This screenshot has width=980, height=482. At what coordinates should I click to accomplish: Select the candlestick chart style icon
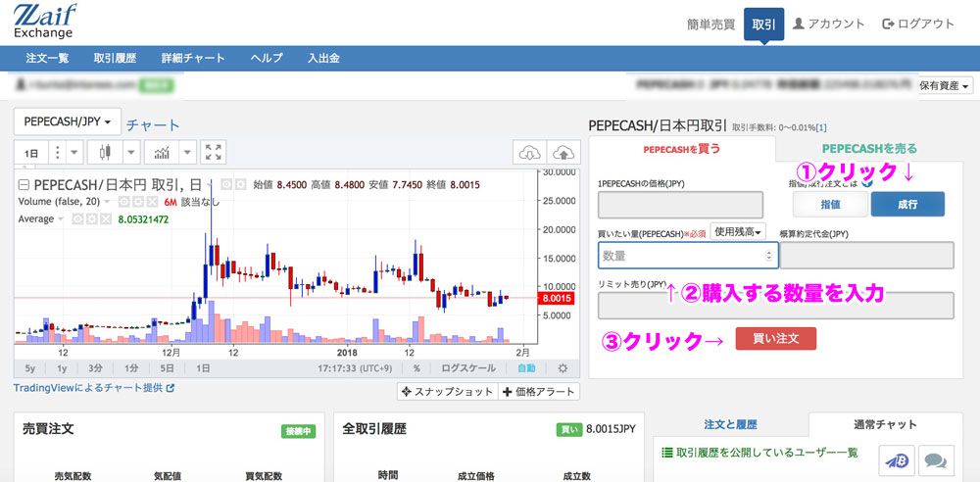(x=105, y=152)
